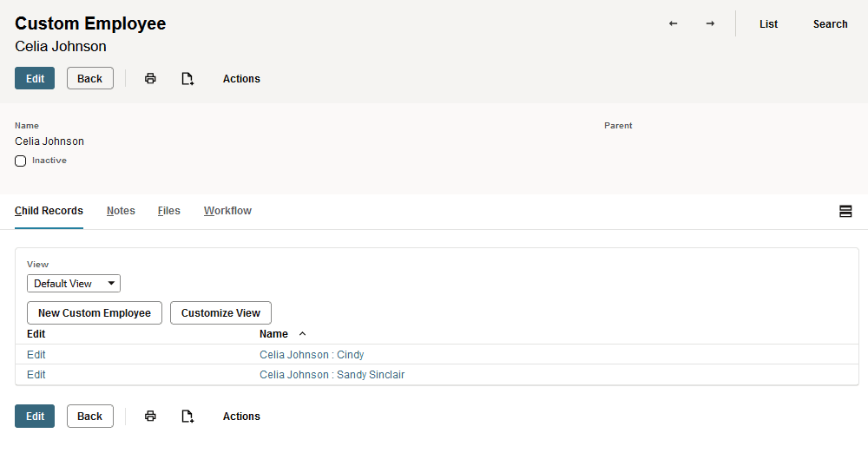Click the bottom new document icon
The width and height of the screenshot is (868, 466).
click(x=187, y=417)
